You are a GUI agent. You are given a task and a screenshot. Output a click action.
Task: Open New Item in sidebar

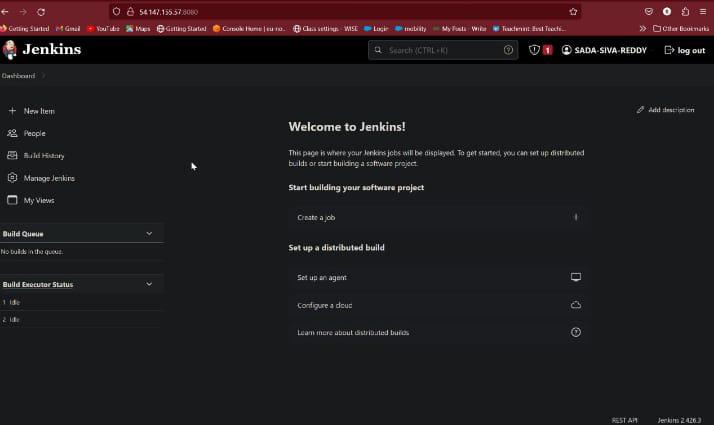(39, 111)
